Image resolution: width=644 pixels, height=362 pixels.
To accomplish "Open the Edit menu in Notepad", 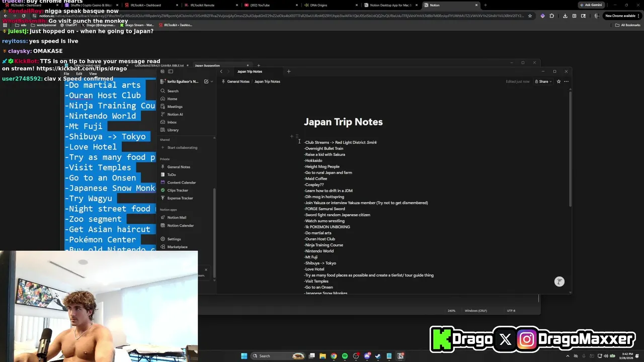I will 79,74.
